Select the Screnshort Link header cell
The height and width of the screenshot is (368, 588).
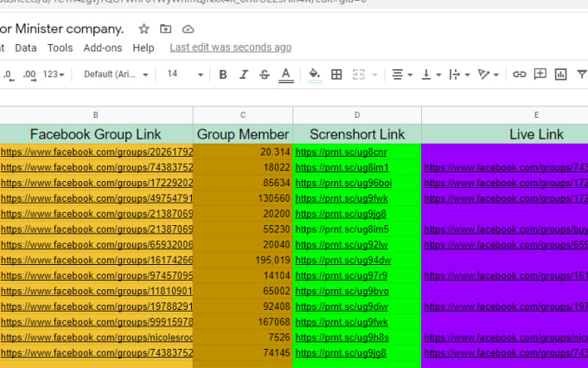click(x=357, y=134)
